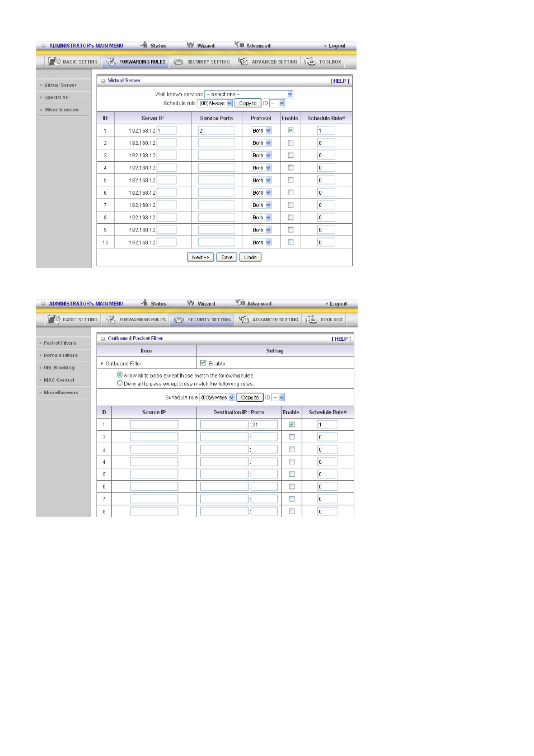Select Allow all to pass radio option
534x756 pixels.
[120, 375]
